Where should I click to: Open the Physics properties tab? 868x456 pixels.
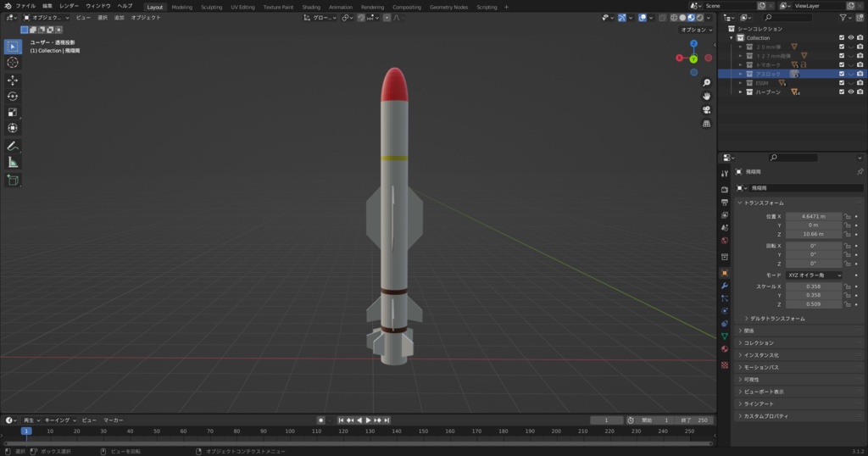click(x=725, y=311)
